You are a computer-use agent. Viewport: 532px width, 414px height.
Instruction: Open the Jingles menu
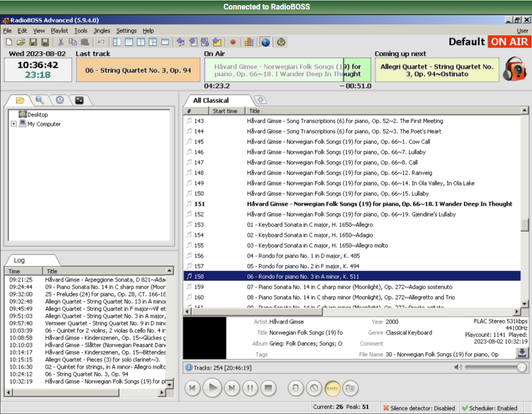click(102, 31)
